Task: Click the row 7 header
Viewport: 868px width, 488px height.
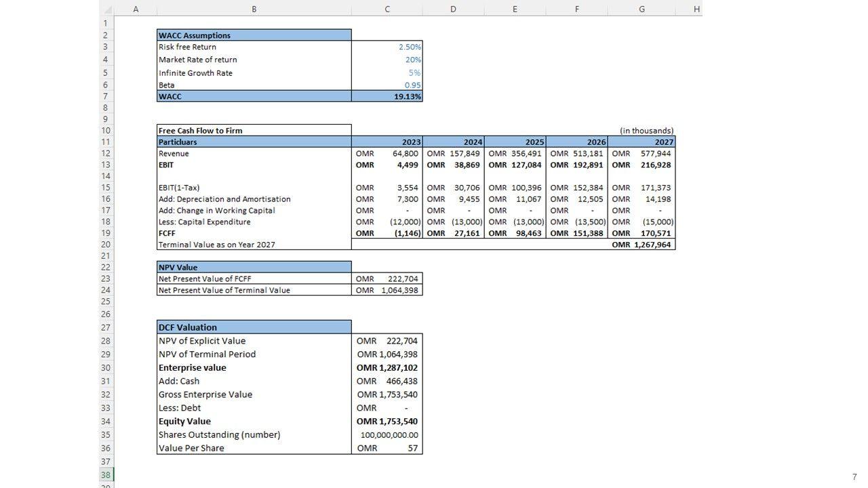Action: pyautogui.click(x=106, y=96)
